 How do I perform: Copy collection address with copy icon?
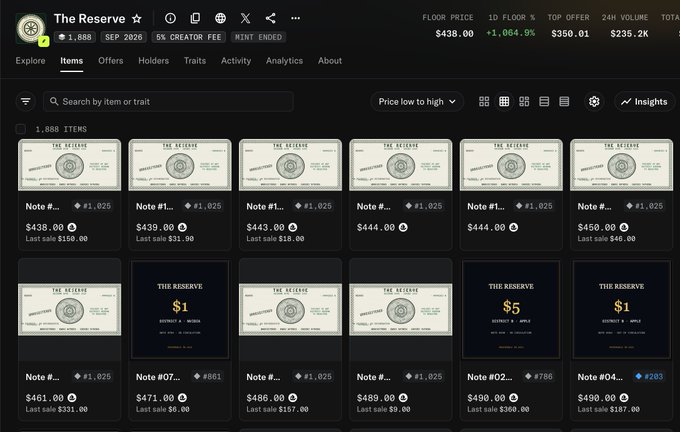[195, 18]
